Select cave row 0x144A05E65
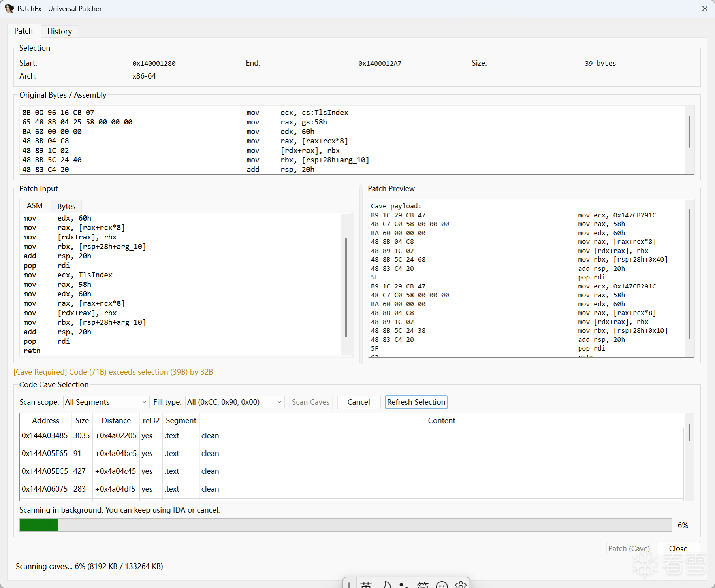 (352, 453)
